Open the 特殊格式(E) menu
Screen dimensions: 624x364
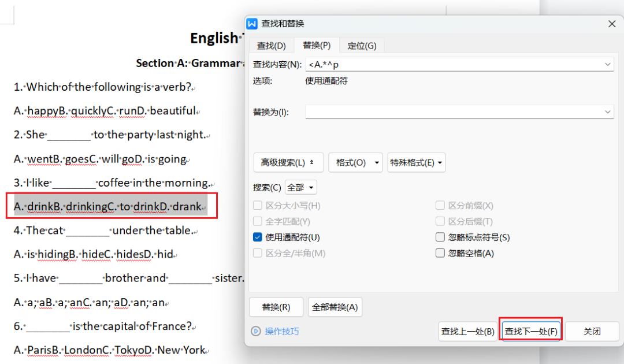[416, 162]
